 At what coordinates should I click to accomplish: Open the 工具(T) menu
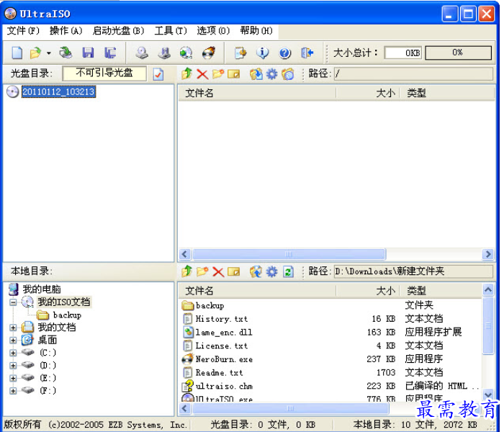click(x=171, y=31)
